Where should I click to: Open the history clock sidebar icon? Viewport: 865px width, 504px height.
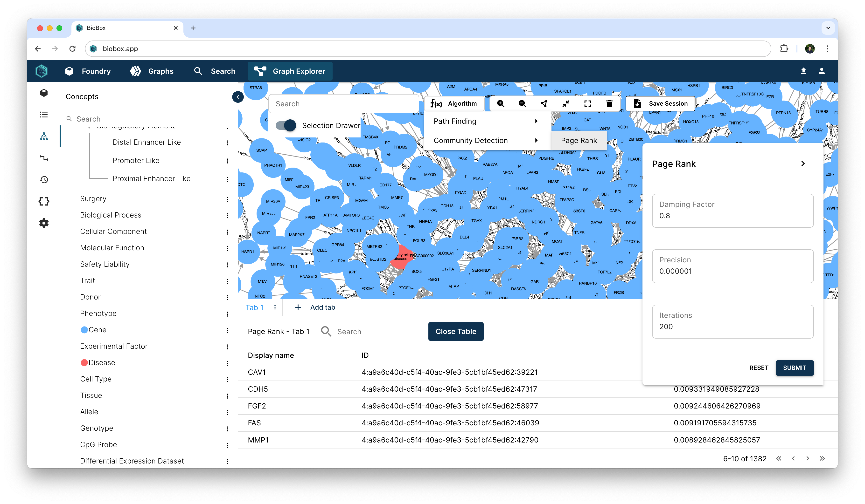[44, 180]
